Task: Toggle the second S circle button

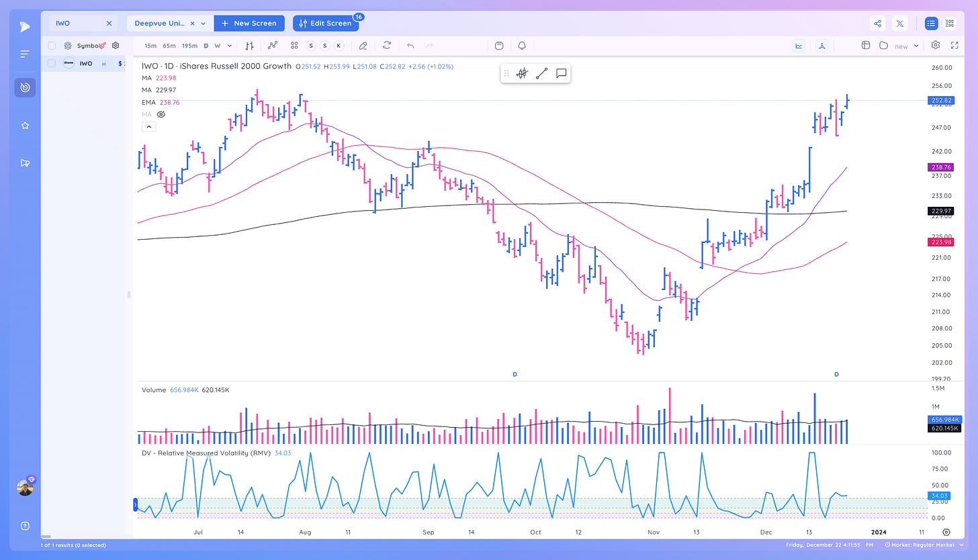Action: [325, 46]
